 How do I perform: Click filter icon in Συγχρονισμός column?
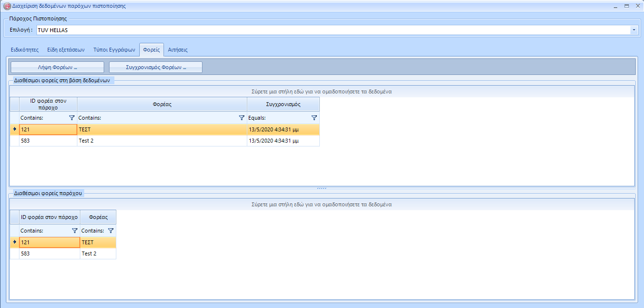(314, 118)
